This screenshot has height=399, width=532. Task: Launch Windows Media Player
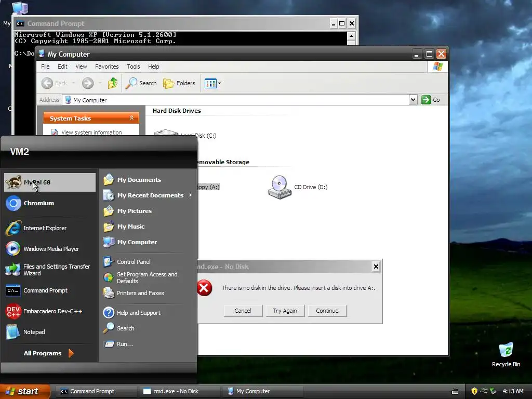click(49, 249)
